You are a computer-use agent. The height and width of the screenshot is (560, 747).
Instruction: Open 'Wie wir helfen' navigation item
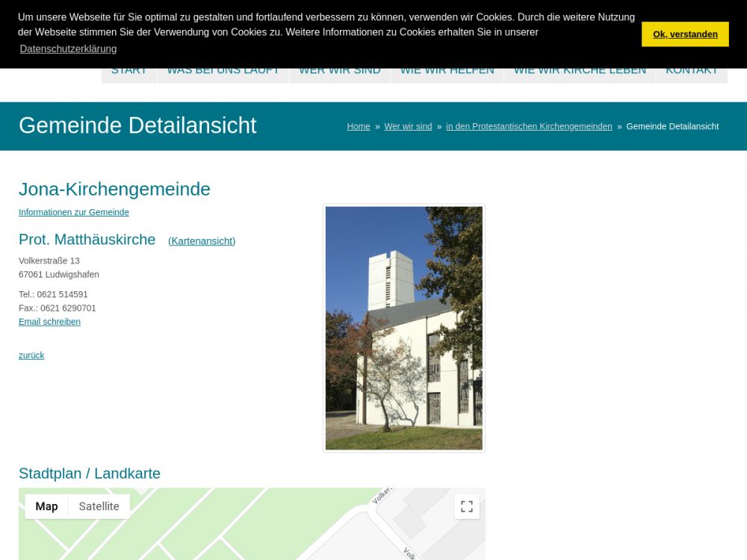(447, 73)
